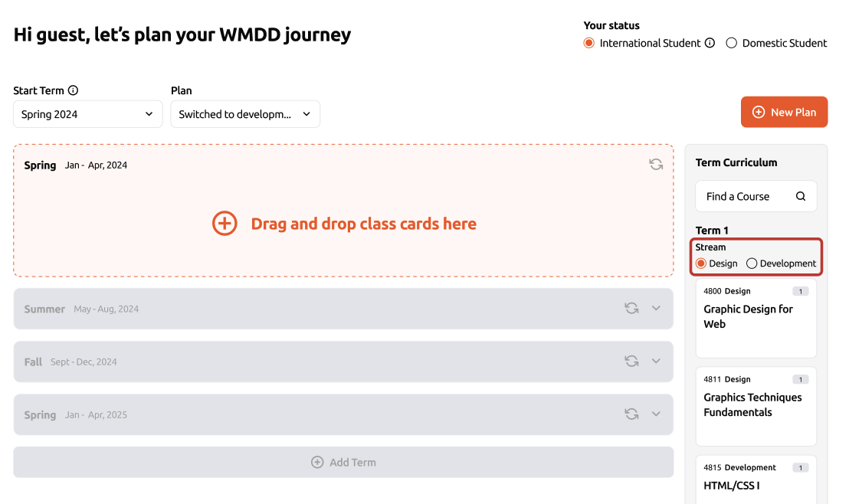Screen dimensions: 849x504
Task: Click the plus circle icon in drop zone
Action: [x=225, y=224]
